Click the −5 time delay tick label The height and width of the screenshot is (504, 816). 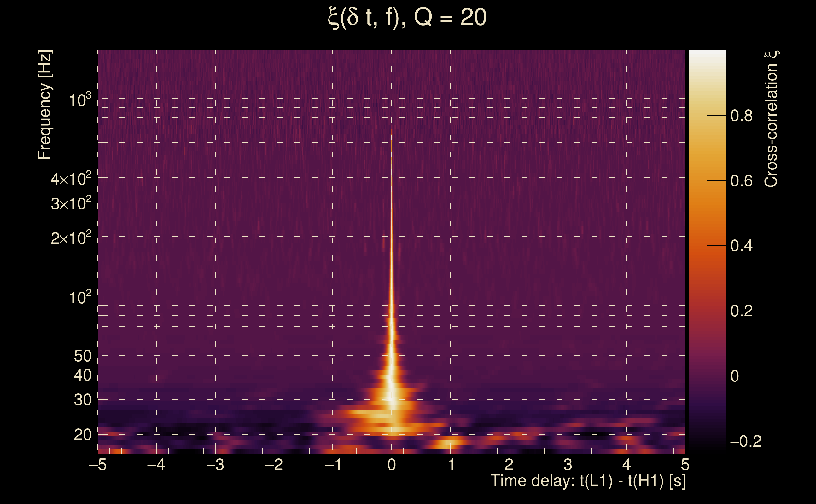point(98,465)
